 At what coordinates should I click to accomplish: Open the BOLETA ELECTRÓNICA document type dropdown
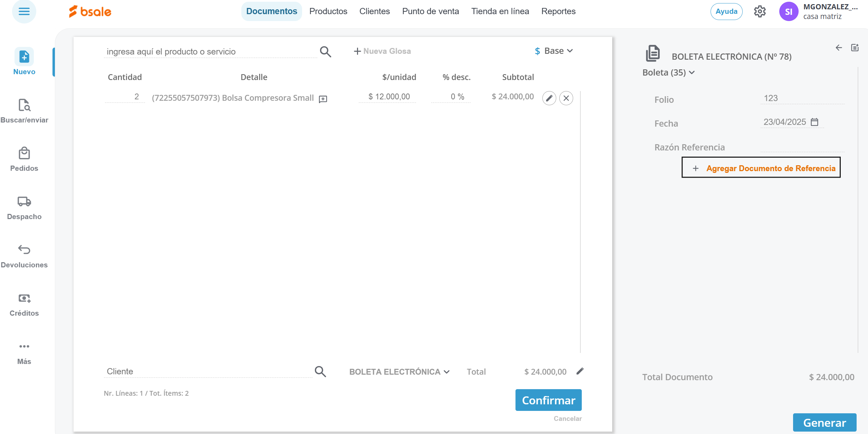click(x=399, y=372)
